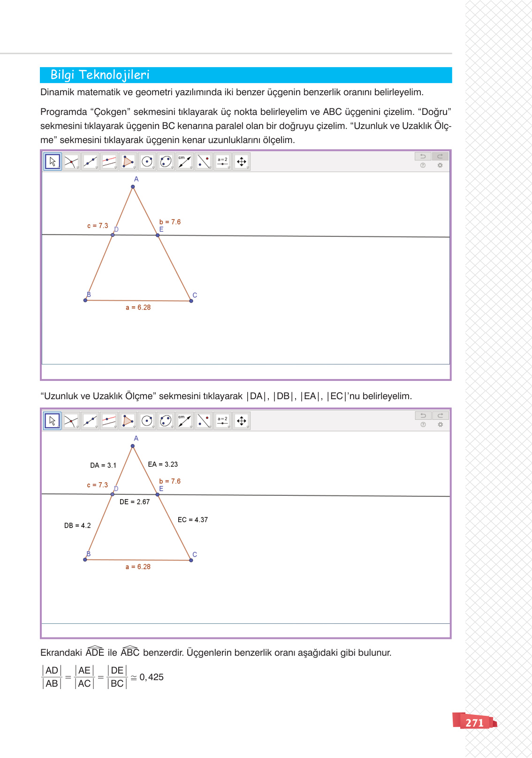Activate Reflect about Line tool in lower toolbar

203,421
